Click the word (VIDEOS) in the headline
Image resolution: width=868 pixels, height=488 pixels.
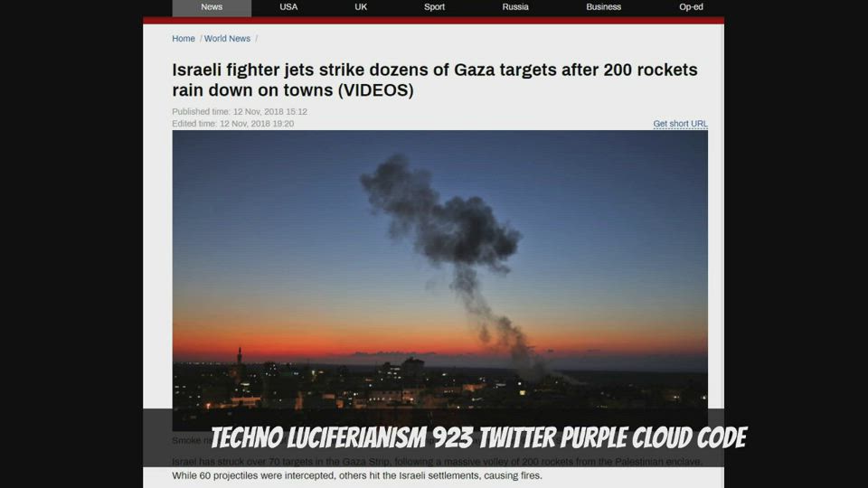point(376,90)
